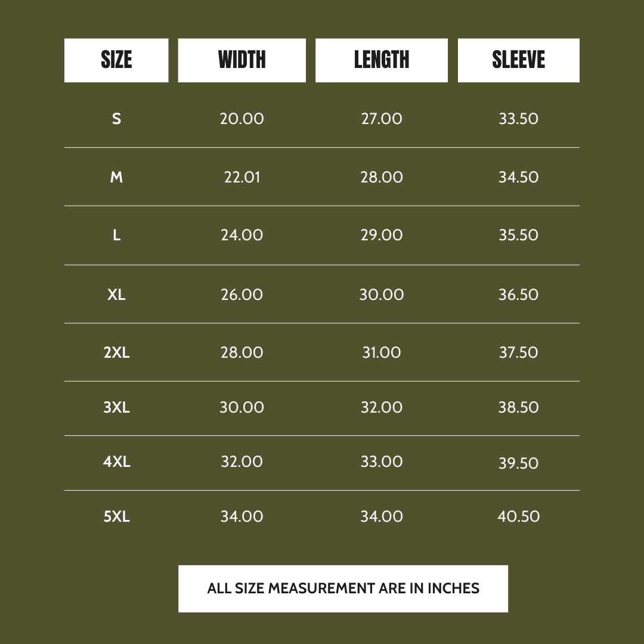The height and width of the screenshot is (644, 644).
Task: Click the 31.00 length value for 2XL
Action: (382, 352)
